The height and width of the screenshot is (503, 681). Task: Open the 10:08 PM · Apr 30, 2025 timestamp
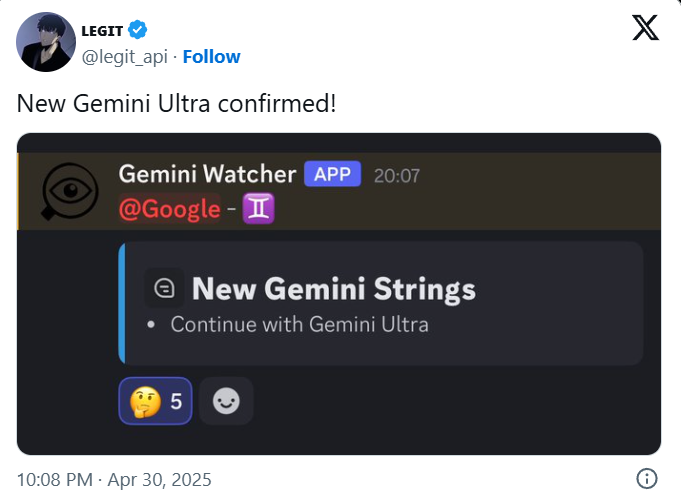(x=114, y=480)
